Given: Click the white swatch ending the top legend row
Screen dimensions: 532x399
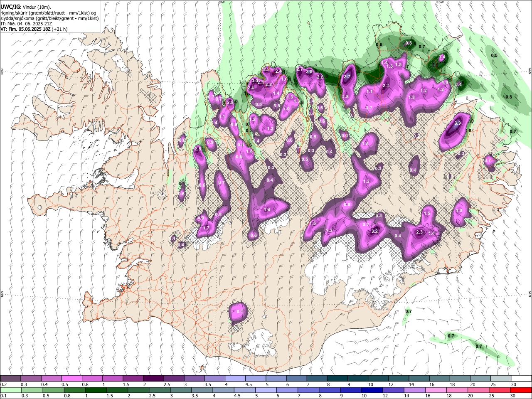Looking at the screenshot, I should point(521,378).
